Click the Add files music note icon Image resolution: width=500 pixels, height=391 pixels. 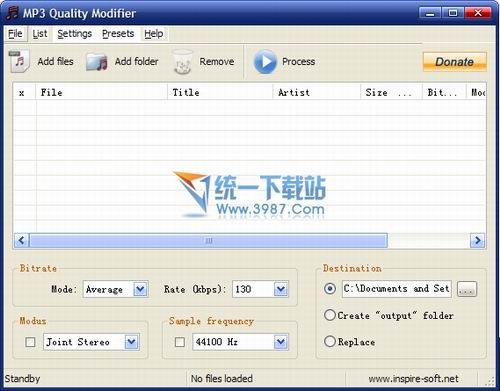19,61
